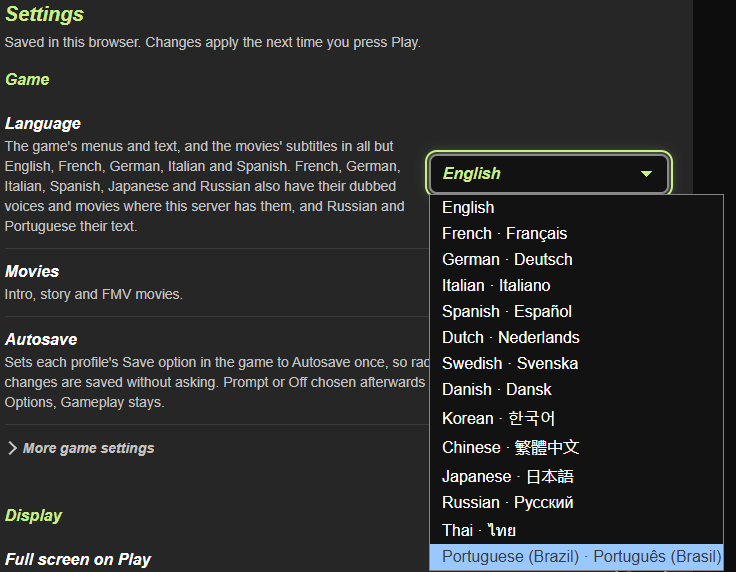
Task: Click the Game section heading
Action: pyautogui.click(x=27, y=79)
